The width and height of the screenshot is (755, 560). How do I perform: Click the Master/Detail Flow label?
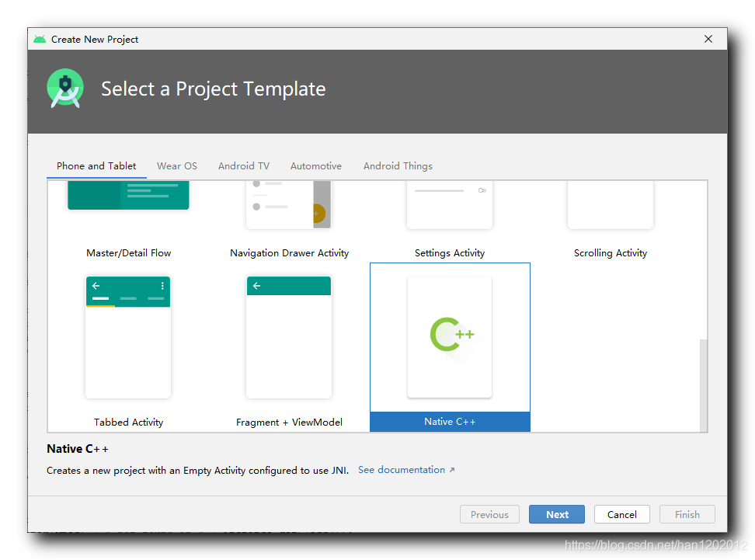pos(128,252)
